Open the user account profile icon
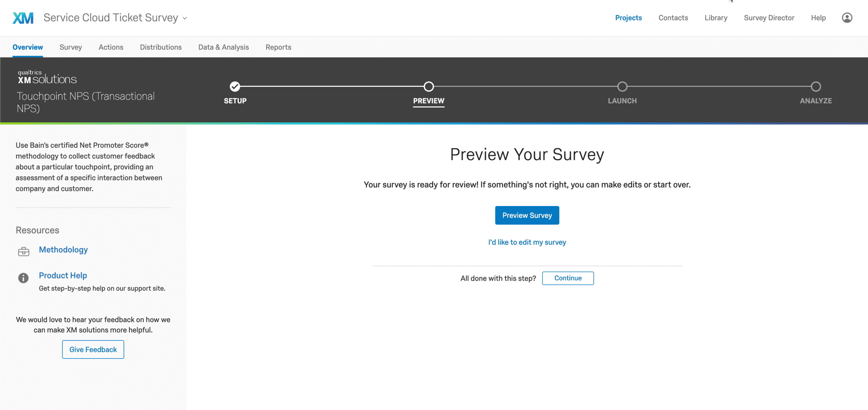This screenshot has width=868, height=410. [847, 18]
